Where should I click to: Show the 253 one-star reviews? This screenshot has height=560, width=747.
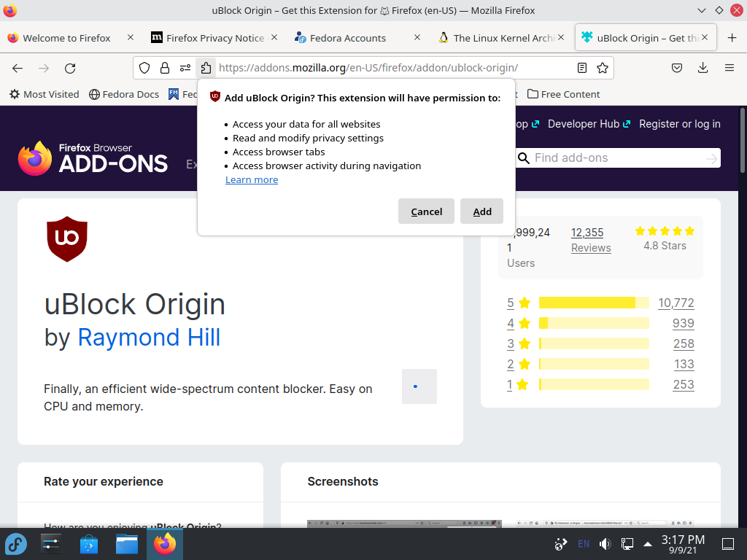(684, 385)
